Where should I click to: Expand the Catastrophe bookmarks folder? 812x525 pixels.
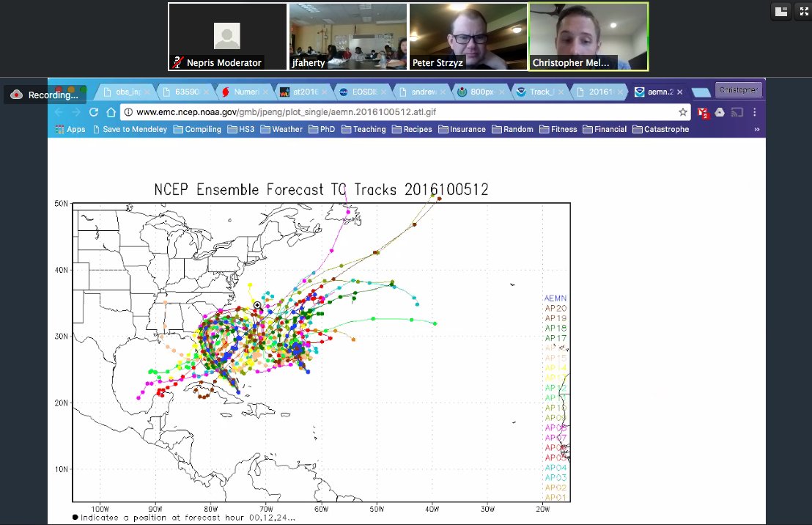[x=661, y=129]
